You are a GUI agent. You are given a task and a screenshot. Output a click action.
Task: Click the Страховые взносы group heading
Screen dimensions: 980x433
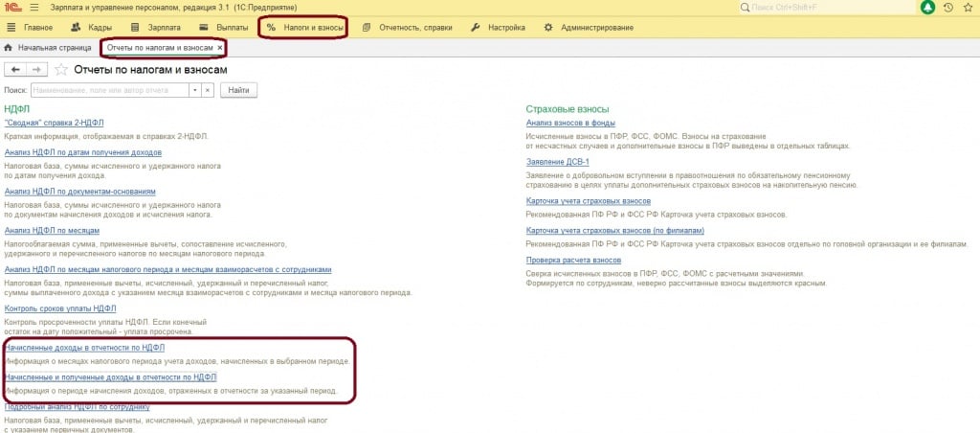(x=568, y=109)
